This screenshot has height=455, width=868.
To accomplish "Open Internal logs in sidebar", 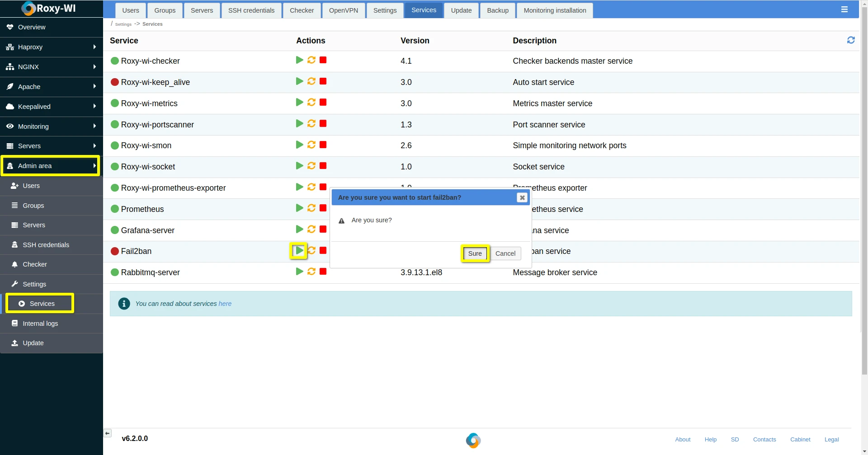I will click(x=40, y=324).
